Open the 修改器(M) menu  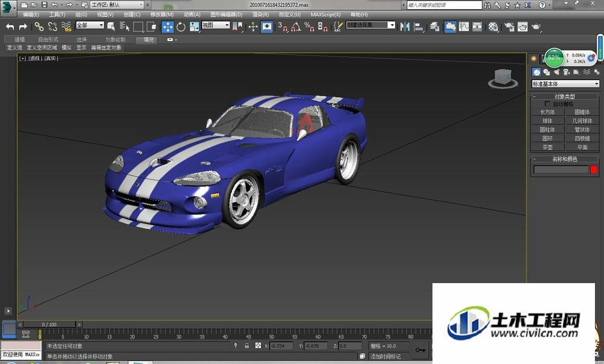point(162,14)
